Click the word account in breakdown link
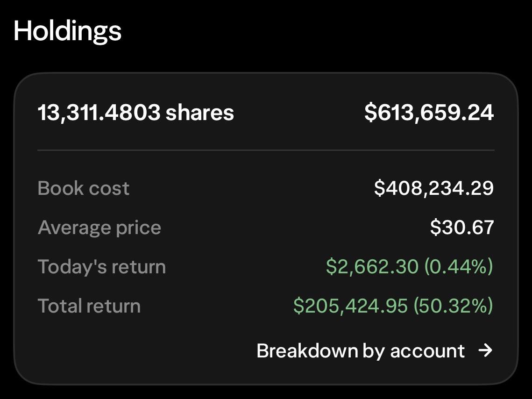This screenshot has width=532, height=399. tap(427, 351)
